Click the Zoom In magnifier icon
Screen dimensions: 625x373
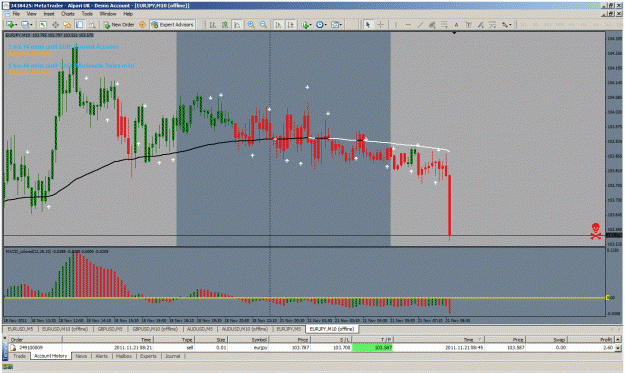251,25
